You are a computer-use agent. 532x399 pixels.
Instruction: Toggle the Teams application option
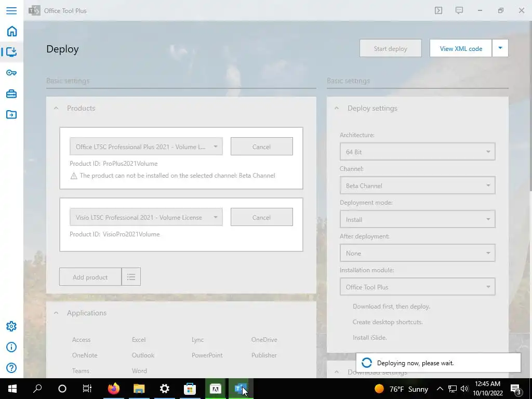tap(81, 371)
